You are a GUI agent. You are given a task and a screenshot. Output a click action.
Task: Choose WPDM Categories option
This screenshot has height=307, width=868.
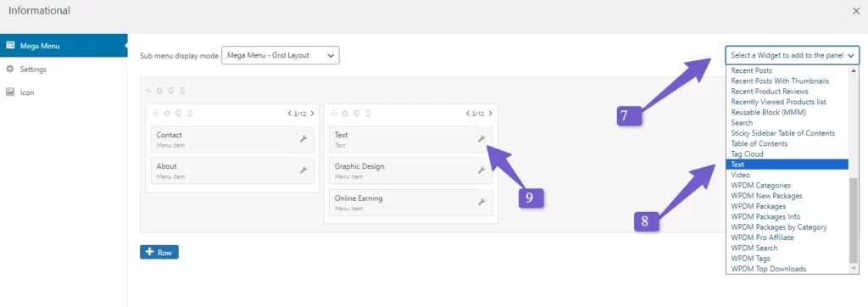point(787,186)
